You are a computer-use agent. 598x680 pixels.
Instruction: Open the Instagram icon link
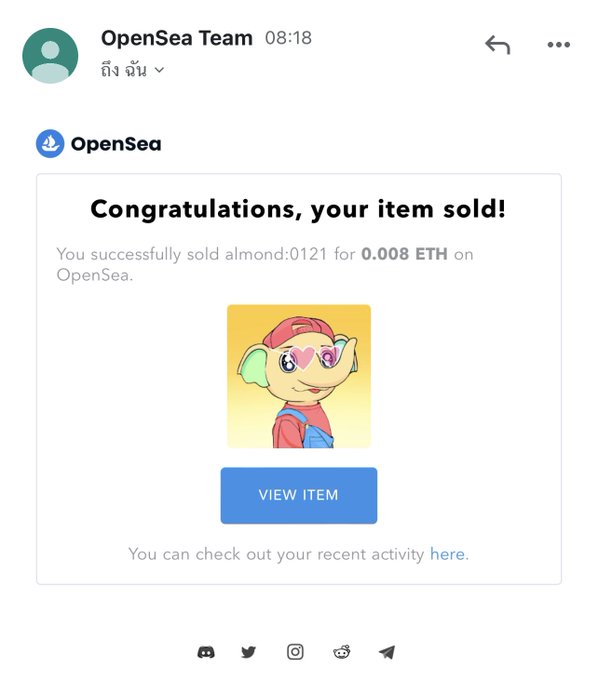(295, 652)
